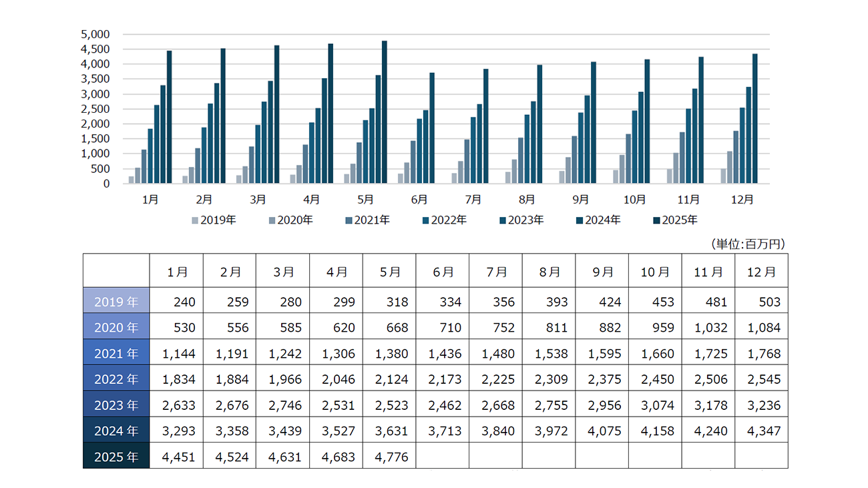
Task: Click the 503 cell for 2019年 12月
Action: (x=761, y=302)
